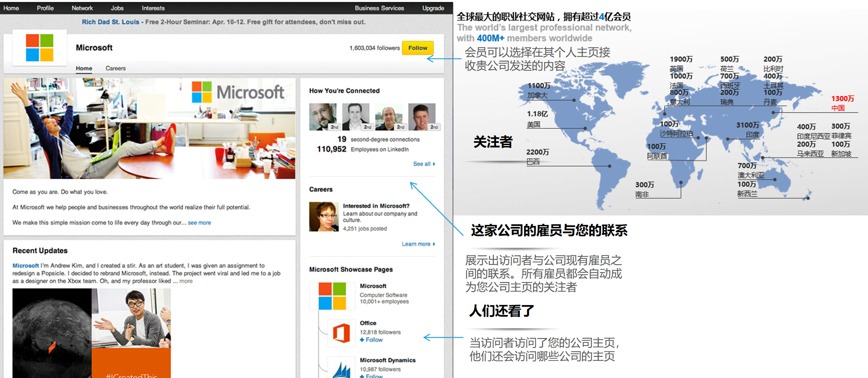
Task: Click the '2200万 巴西' map label
Action: point(538,157)
